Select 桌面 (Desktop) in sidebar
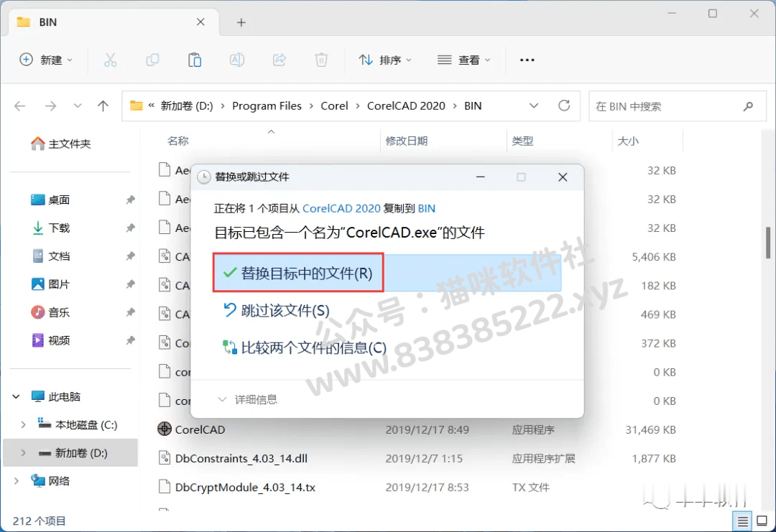This screenshot has height=532, width=776. (x=50, y=200)
